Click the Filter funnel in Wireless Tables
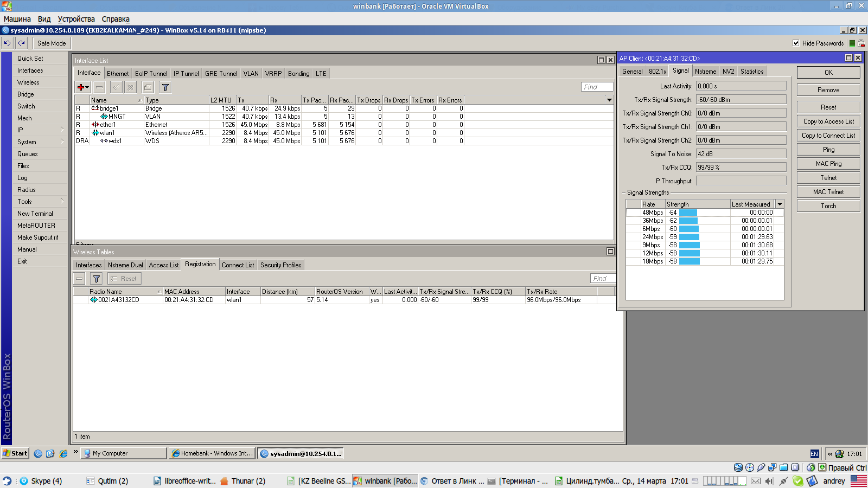This screenshot has height=488, width=868. pos(96,279)
